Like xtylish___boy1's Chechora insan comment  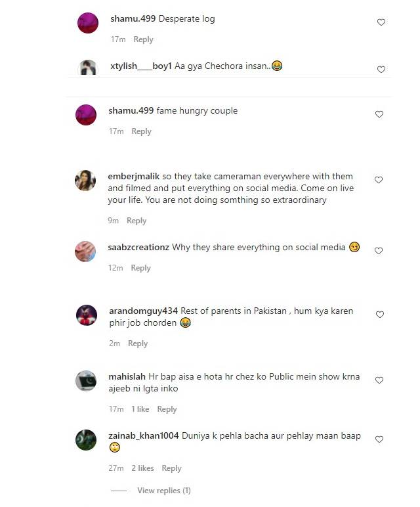click(x=381, y=70)
